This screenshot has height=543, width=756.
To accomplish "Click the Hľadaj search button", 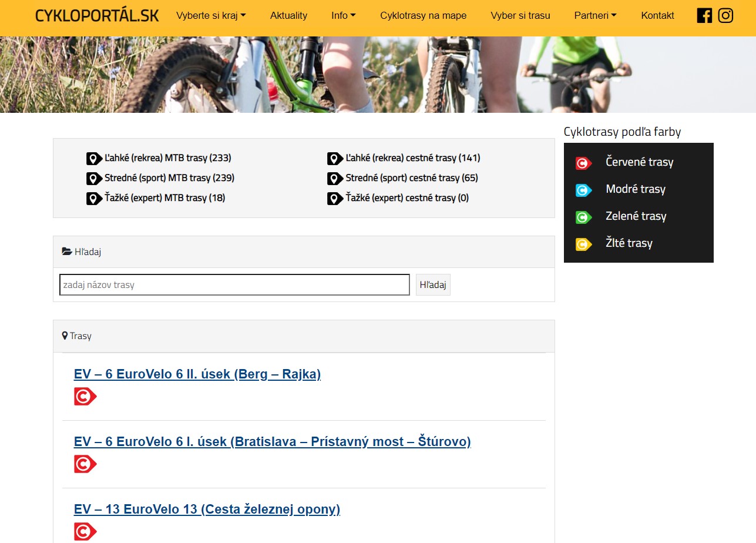I will pos(433,285).
